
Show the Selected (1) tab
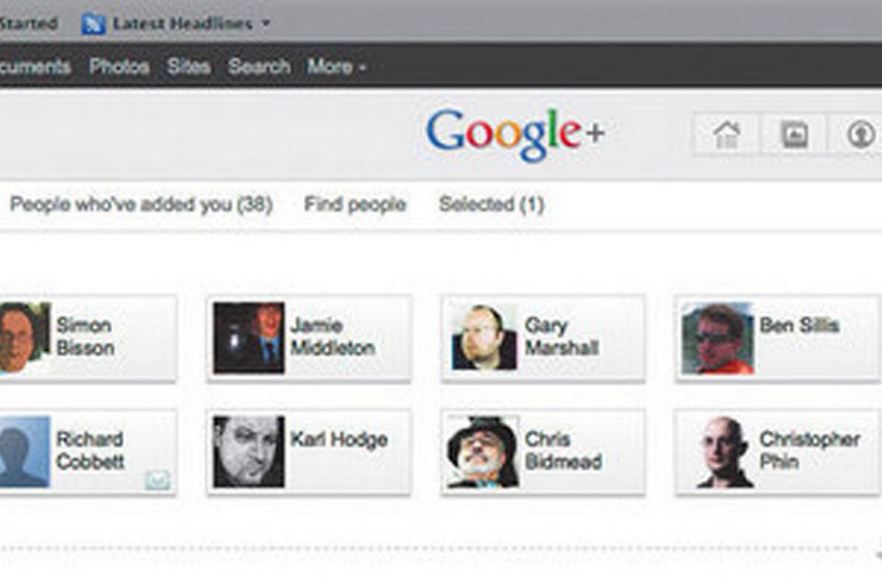point(491,204)
